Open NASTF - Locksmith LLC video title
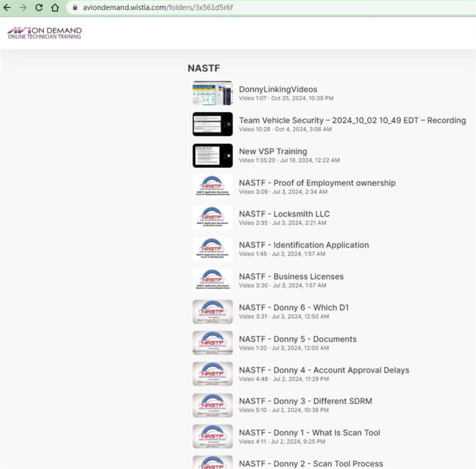 (x=284, y=214)
